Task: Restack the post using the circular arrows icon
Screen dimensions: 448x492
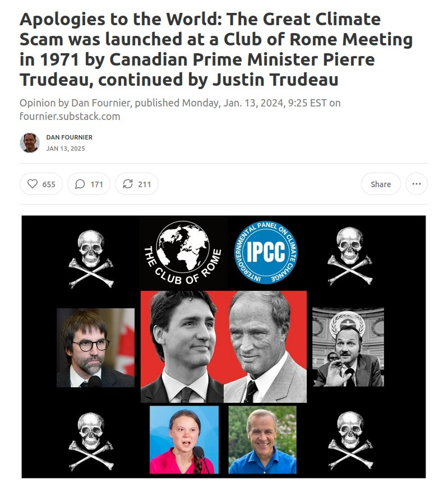Action: [137, 184]
